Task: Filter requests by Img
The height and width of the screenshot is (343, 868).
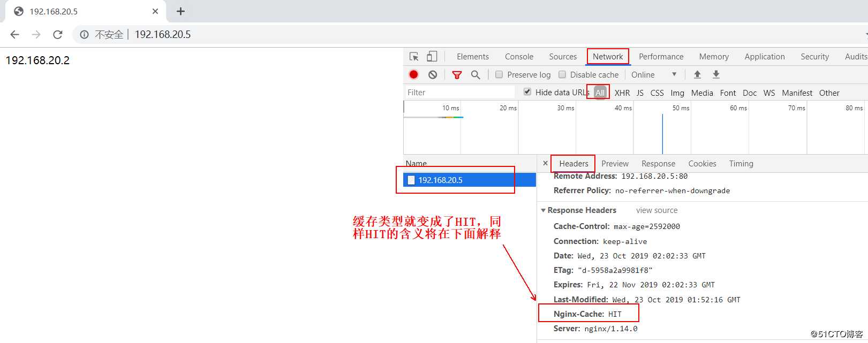Action: coord(677,93)
